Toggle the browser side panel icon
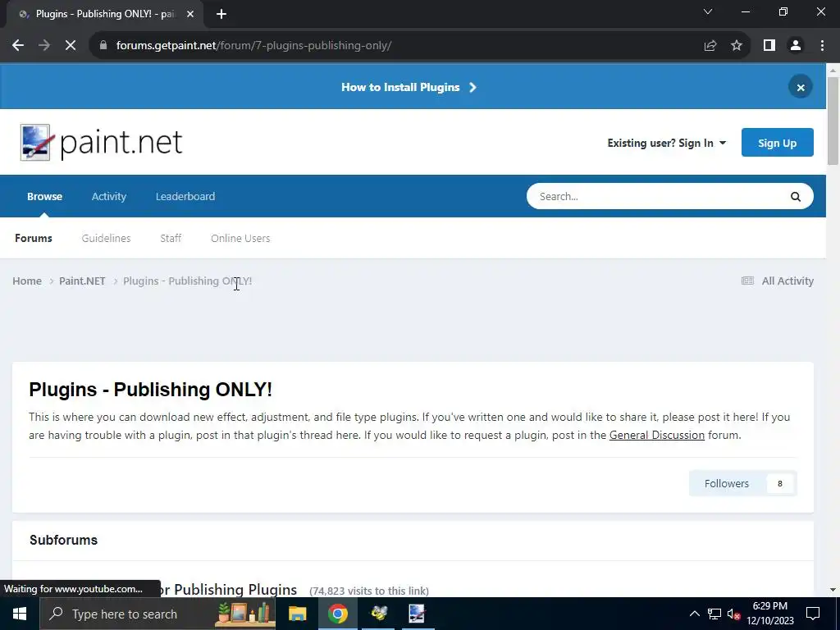The image size is (840, 630). [769, 46]
